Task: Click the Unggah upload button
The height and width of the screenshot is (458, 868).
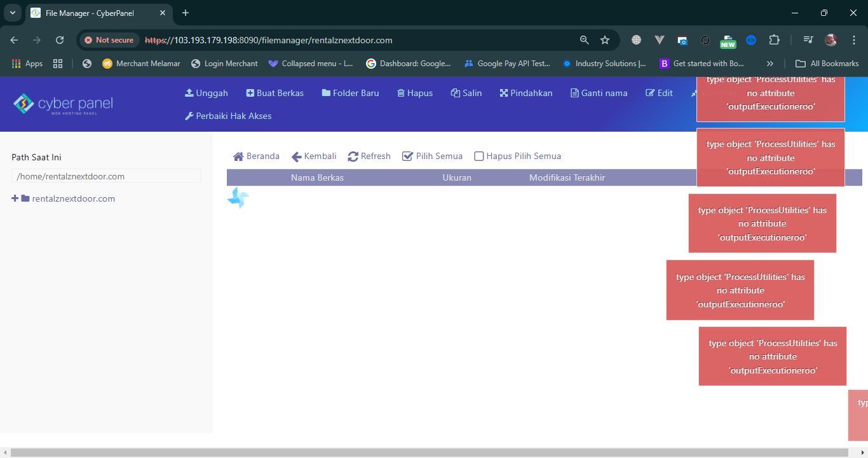Action: [x=207, y=93]
